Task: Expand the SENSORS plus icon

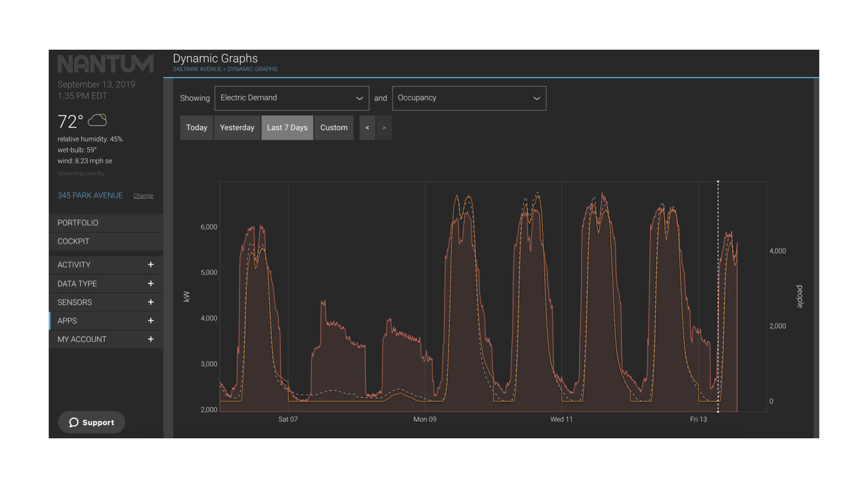Action: click(x=151, y=302)
